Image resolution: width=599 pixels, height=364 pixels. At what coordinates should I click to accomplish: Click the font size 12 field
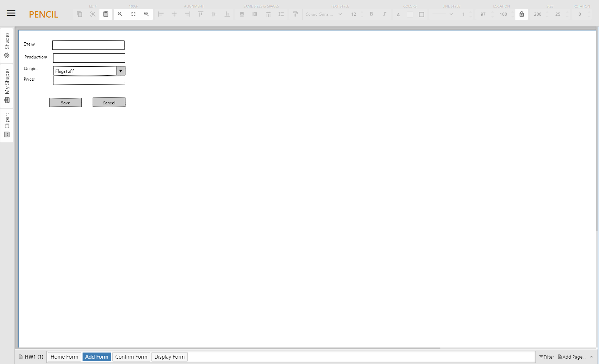(354, 14)
